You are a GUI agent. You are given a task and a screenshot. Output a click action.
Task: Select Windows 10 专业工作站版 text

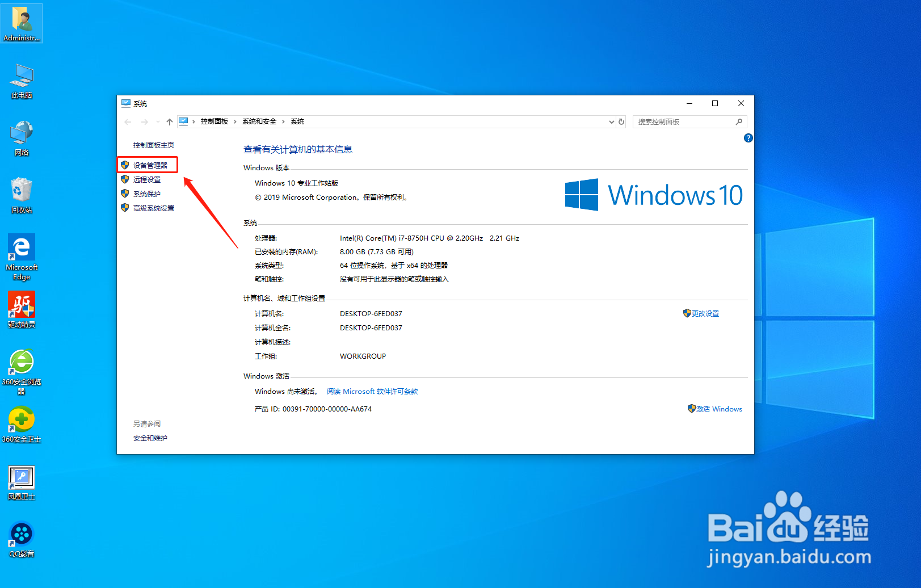pyautogui.click(x=297, y=183)
